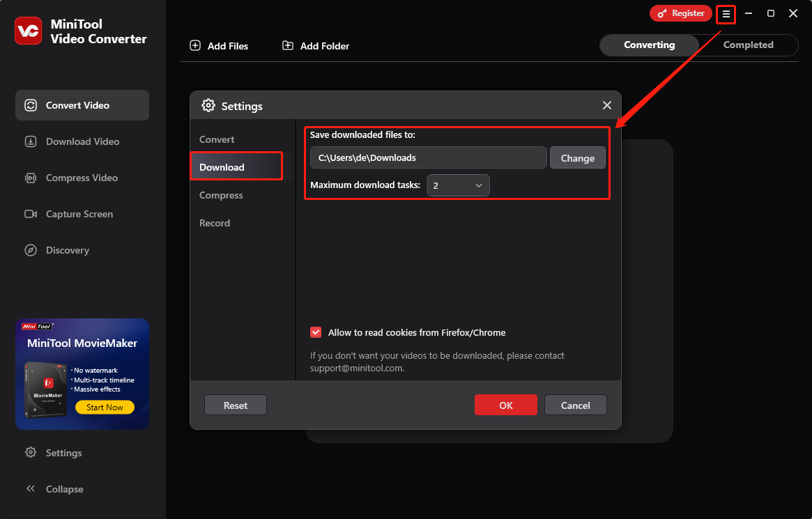Click the 'MiniTool Video Converter' app title

[x=98, y=31]
